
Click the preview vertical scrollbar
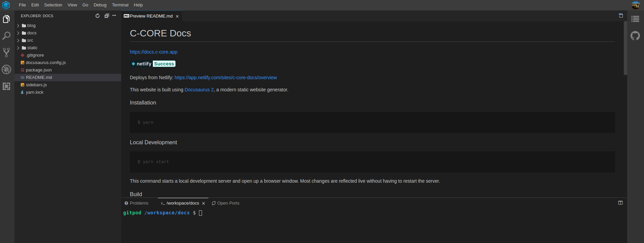pos(625,48)
